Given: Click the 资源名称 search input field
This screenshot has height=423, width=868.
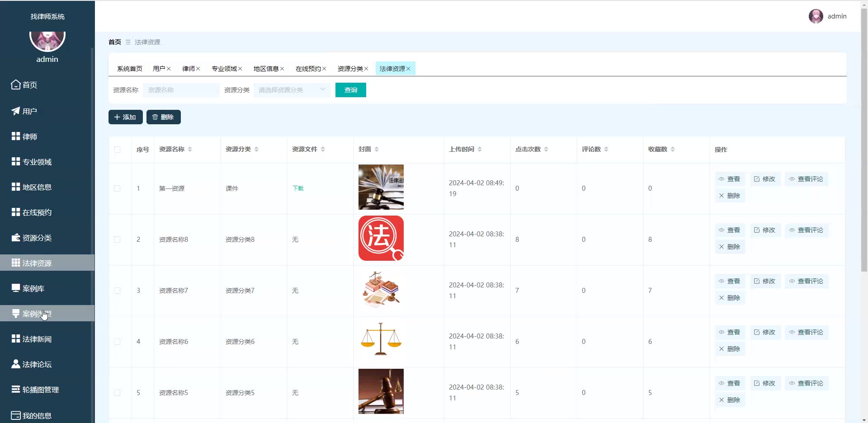Looking at the screenshot, I should (x=181, y=90).
